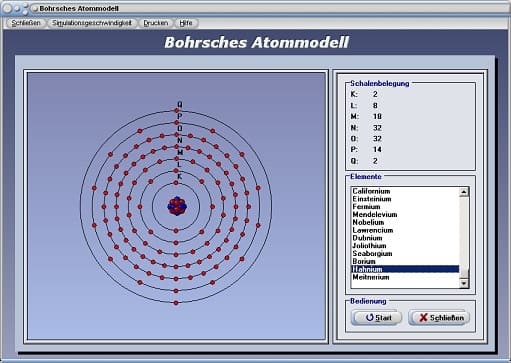Select Meitnerium in the element list

pyautogui.click(x=405, y=277)
